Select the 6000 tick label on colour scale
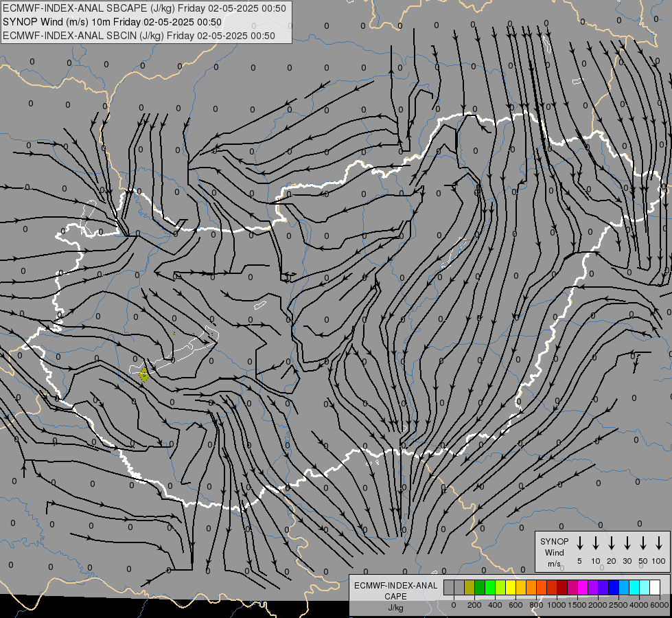 (x=660, y=605)
